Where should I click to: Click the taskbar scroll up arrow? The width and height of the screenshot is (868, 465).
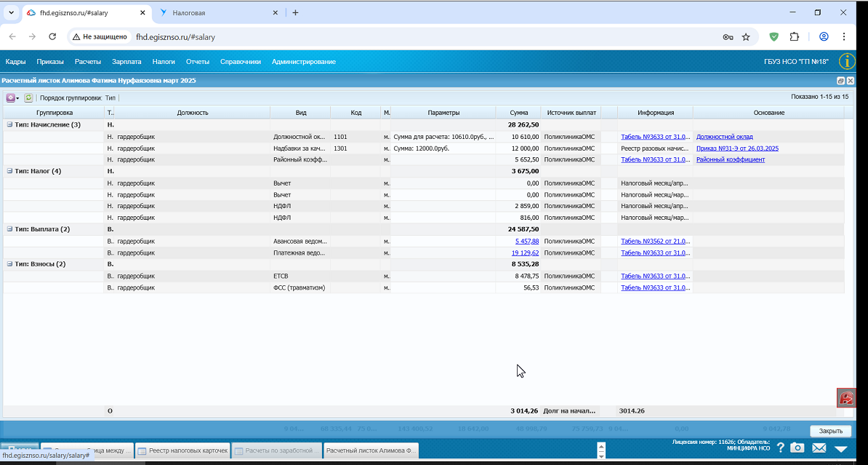tap(602, 445)
